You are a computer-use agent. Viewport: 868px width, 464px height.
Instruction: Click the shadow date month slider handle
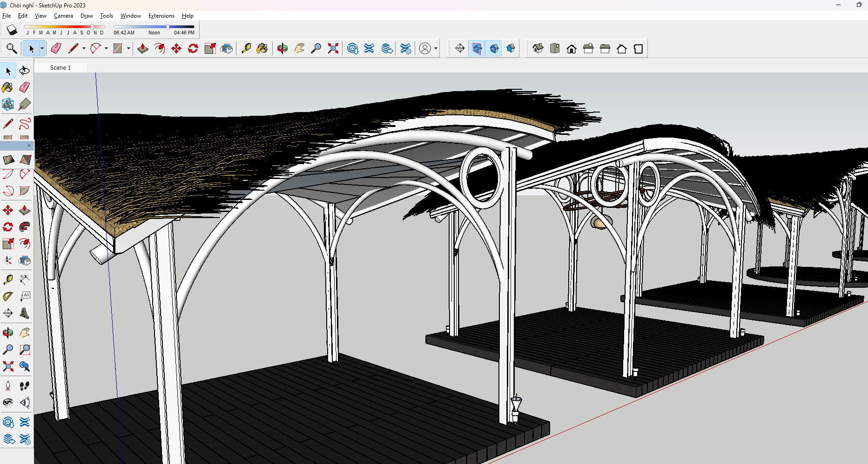(x=93, y=27)
